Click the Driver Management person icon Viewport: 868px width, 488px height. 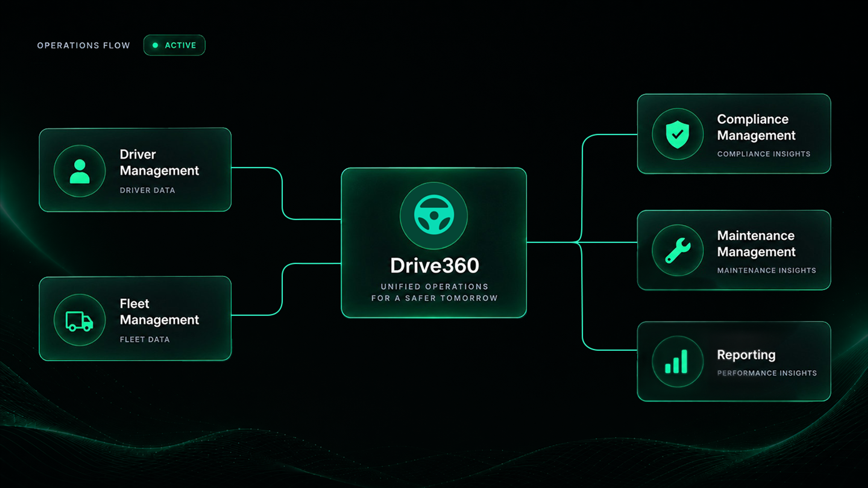click(80, 171)
